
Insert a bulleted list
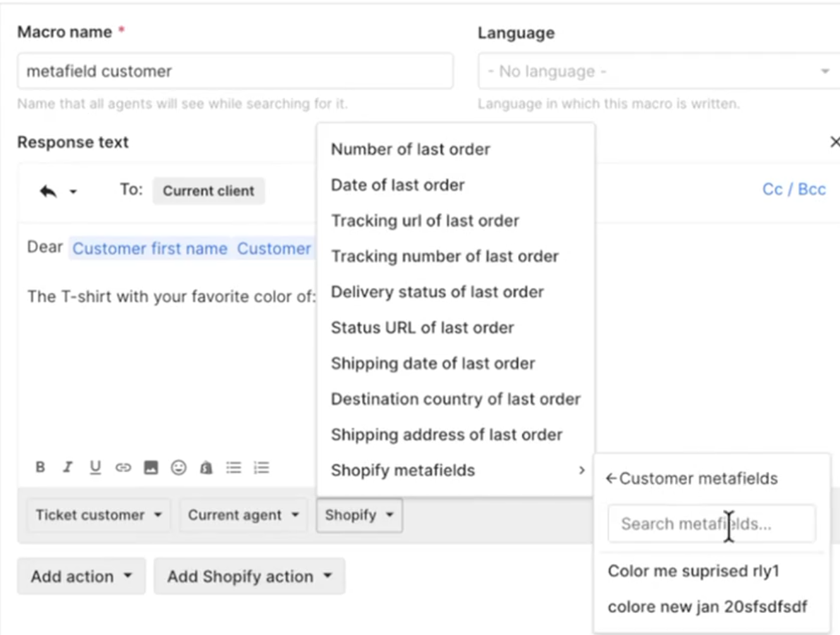click(233, 468)
